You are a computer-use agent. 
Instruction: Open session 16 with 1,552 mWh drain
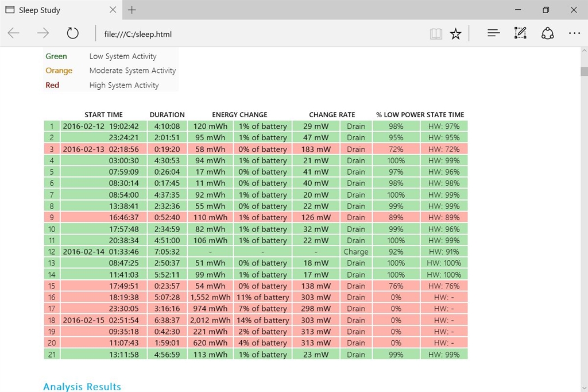pyautogui.click(x=256, y=298)
